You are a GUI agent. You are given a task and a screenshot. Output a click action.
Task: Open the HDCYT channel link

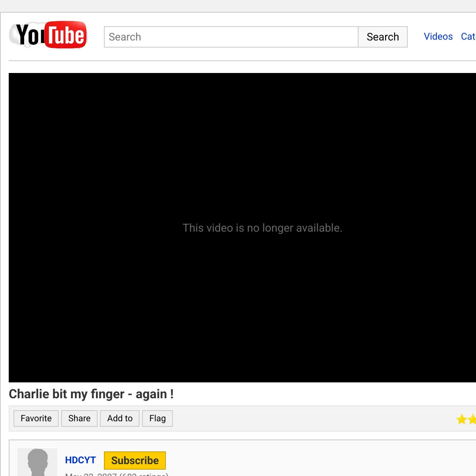click(x=81, y=460)
